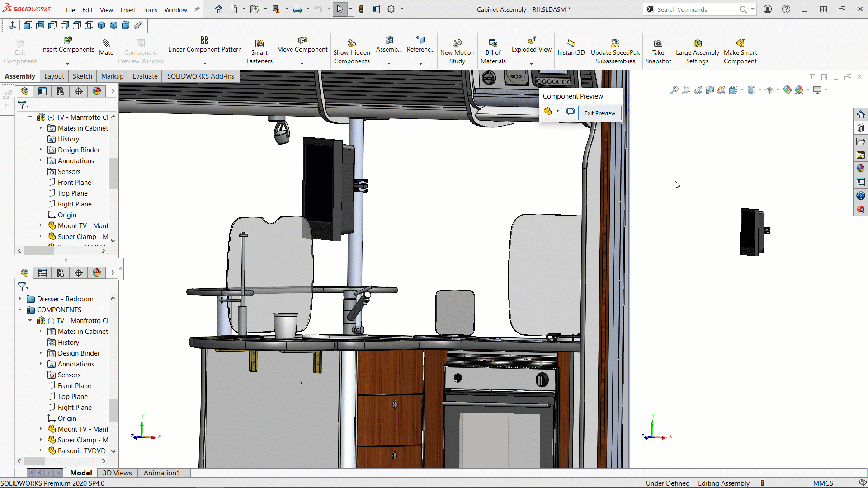Click into Search Commands field

click(696, 9)
